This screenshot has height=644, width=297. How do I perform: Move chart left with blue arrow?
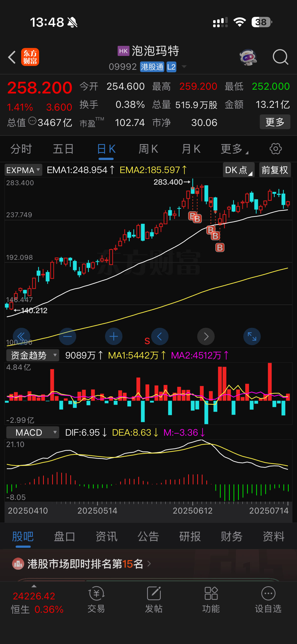(160, 336)
